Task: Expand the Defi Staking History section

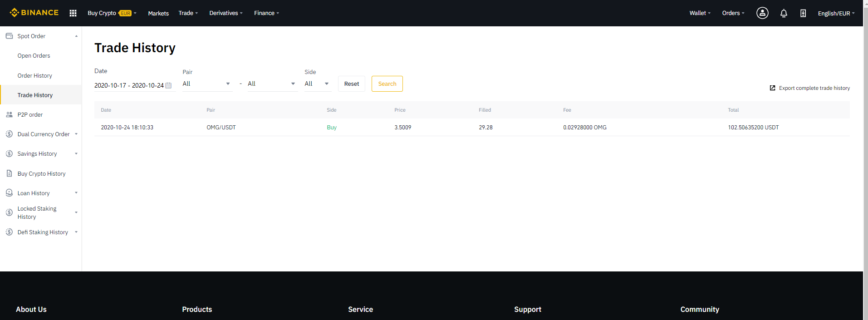Action: (76, 232)
